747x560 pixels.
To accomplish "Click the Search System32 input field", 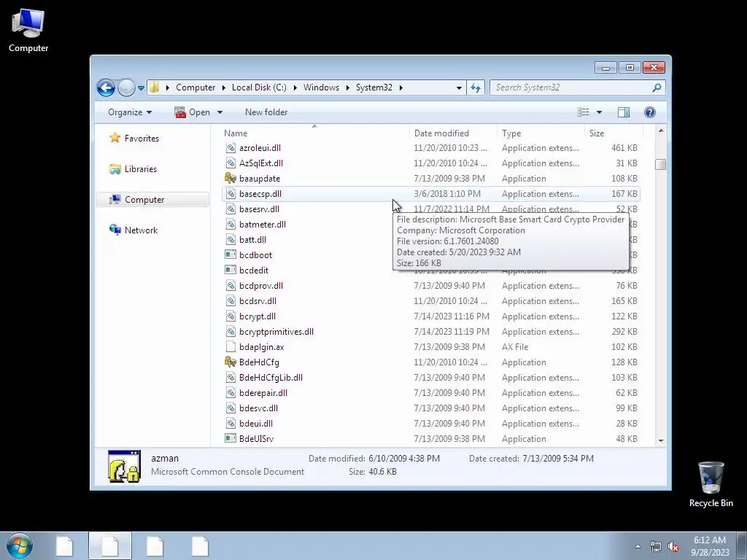I will pyautogui.click(x=570, y=87).
